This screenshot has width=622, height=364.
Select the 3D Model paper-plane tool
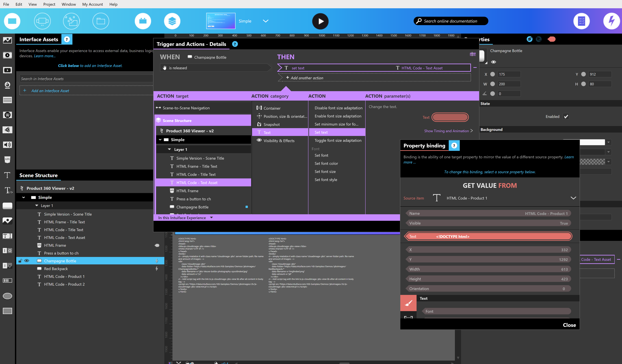tap(7, 130)
